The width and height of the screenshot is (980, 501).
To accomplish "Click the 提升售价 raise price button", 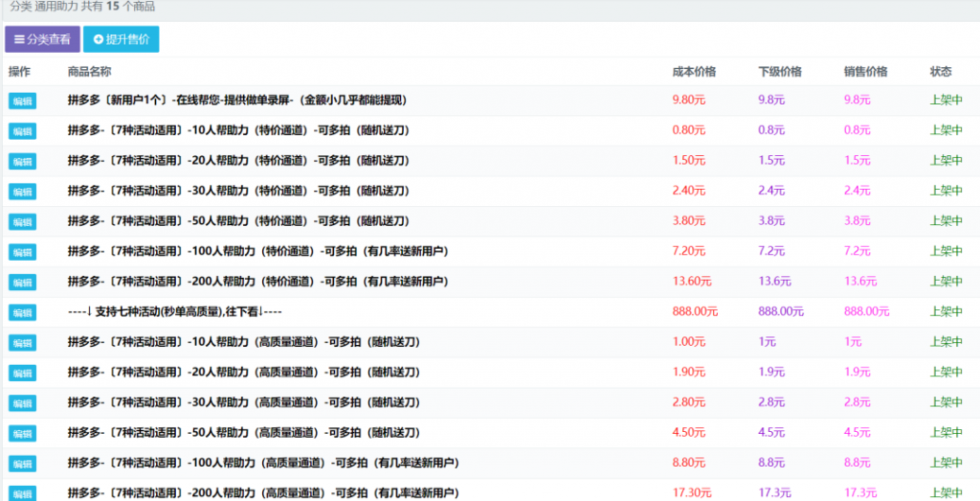I will (122, 39).
